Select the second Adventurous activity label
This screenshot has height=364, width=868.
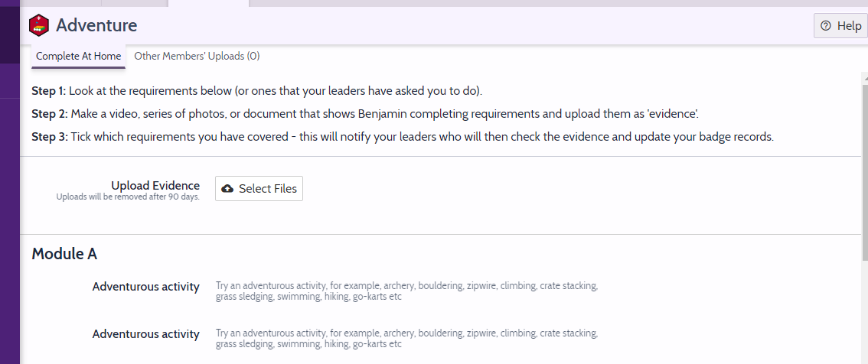145,334
